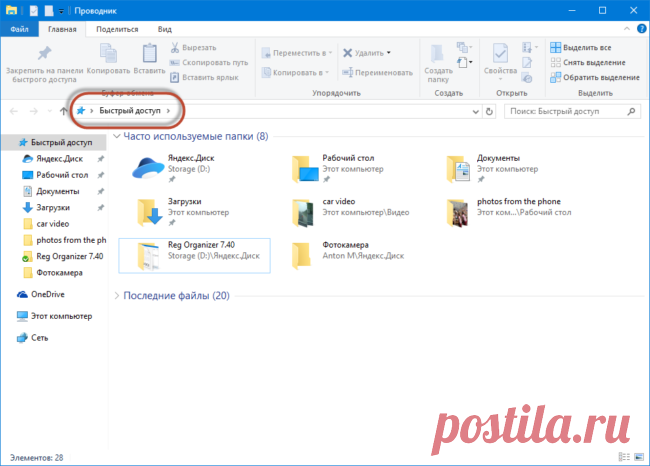Collapse the ribbon with the chevron

626,29
